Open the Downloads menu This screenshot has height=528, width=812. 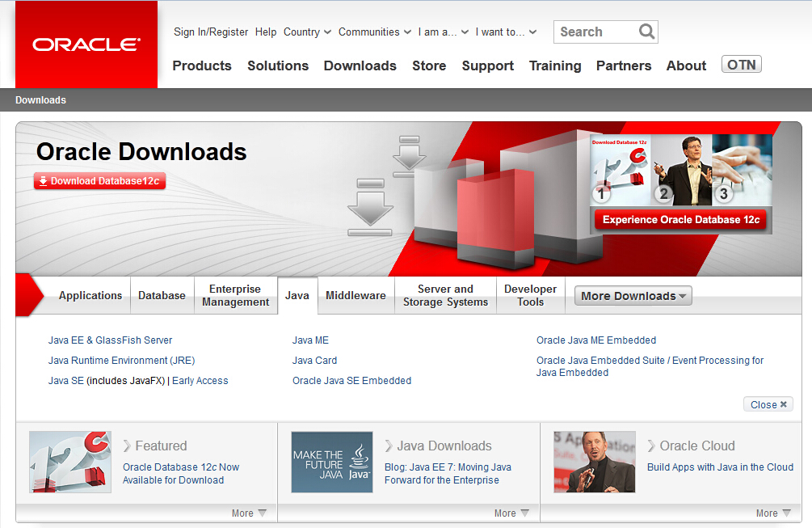coord(360,65)
